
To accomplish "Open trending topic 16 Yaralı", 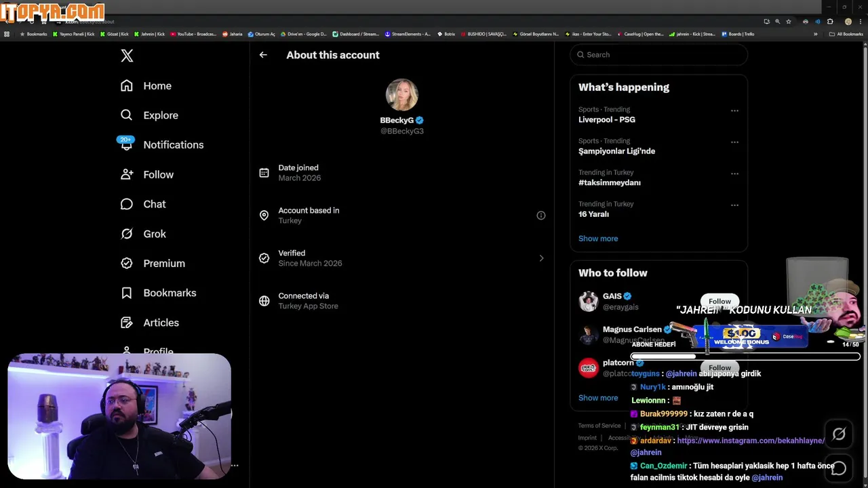I will point(593,214).
